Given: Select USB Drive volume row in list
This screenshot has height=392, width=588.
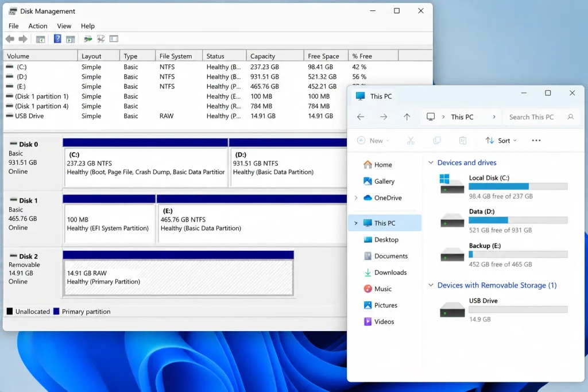Looking at the screenshot, I should (176, 116).
